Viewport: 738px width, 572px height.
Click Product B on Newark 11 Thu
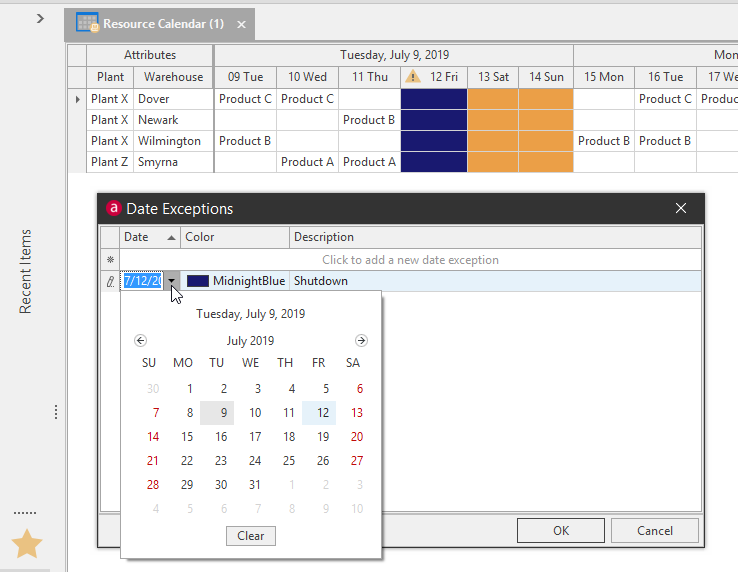point(369,120)
